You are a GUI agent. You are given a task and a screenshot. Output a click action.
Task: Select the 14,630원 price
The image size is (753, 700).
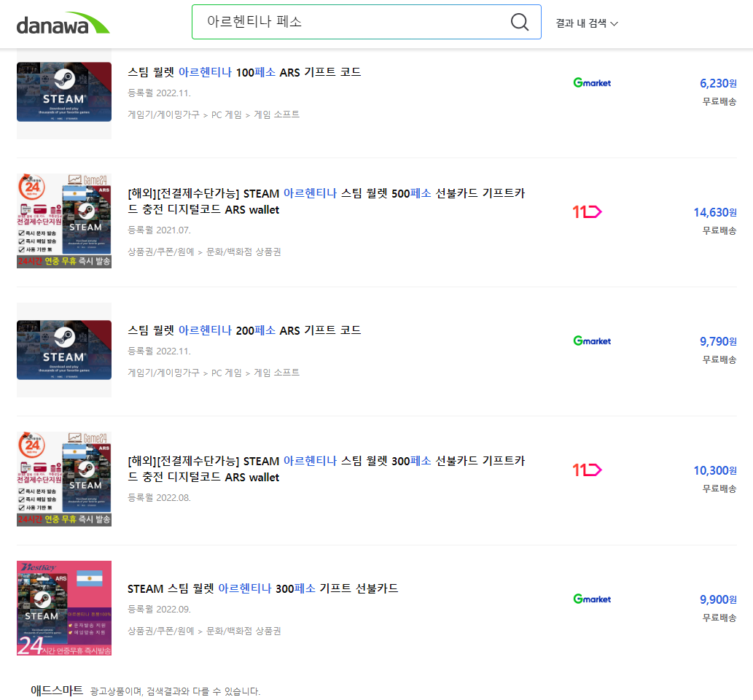715,212
